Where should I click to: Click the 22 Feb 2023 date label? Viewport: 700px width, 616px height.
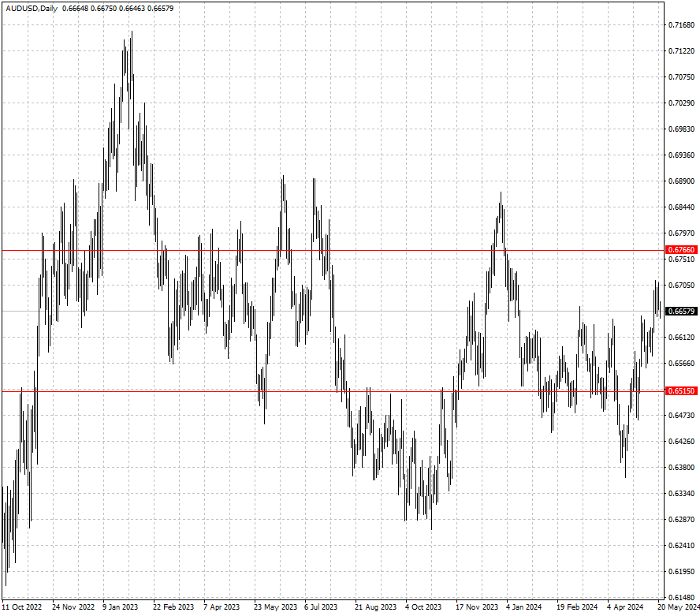coord(173,607)
